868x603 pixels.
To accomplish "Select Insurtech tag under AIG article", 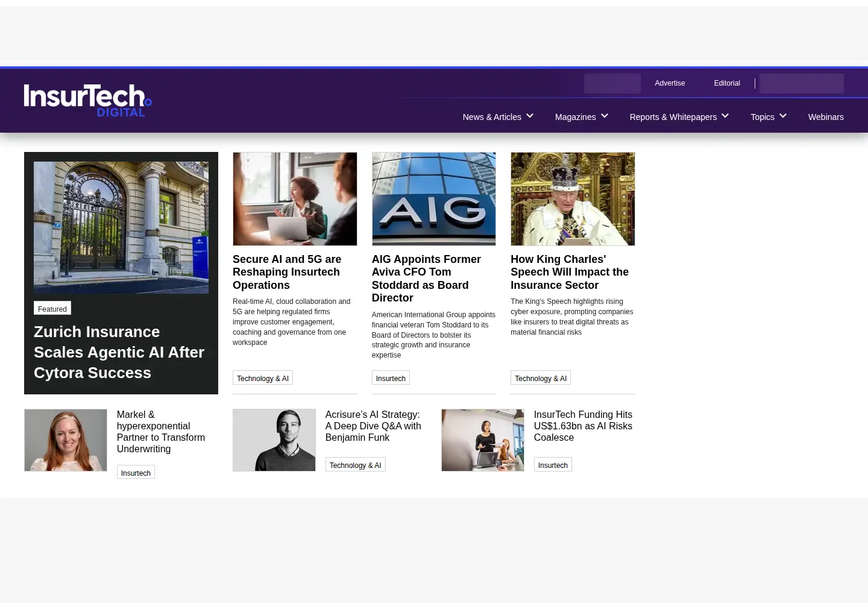I will 391,378.
